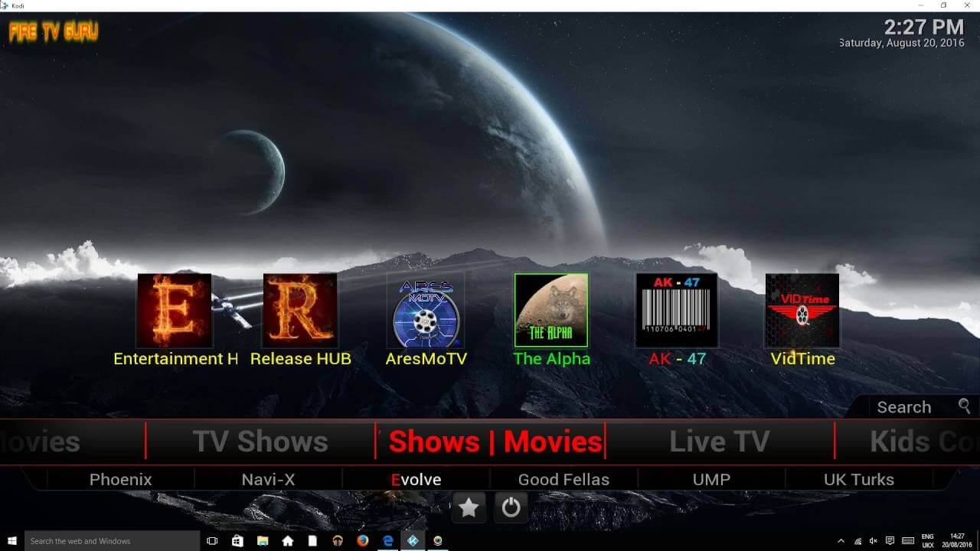Open the Entertainment Hub flaming E addon

[174, 311]
